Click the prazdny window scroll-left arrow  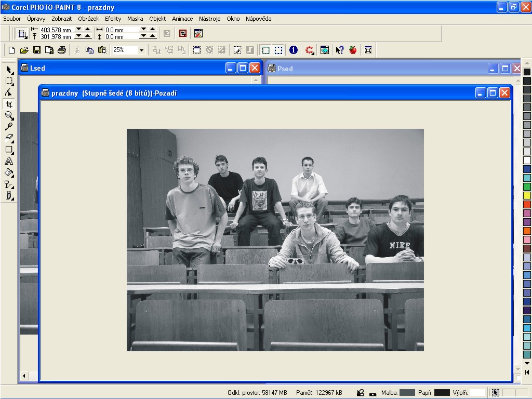24,376
